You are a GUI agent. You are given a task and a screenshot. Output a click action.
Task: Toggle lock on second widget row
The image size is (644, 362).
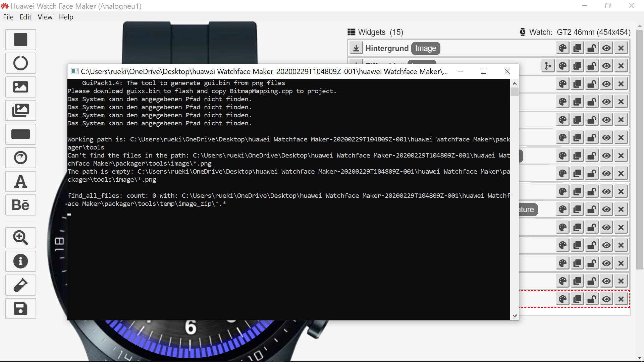592,66
